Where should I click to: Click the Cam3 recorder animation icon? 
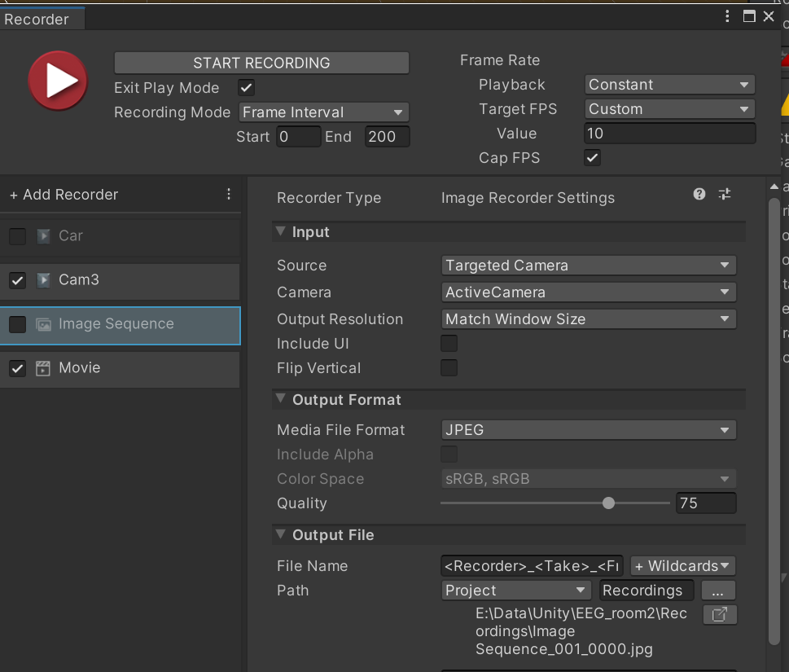(44, 280)
